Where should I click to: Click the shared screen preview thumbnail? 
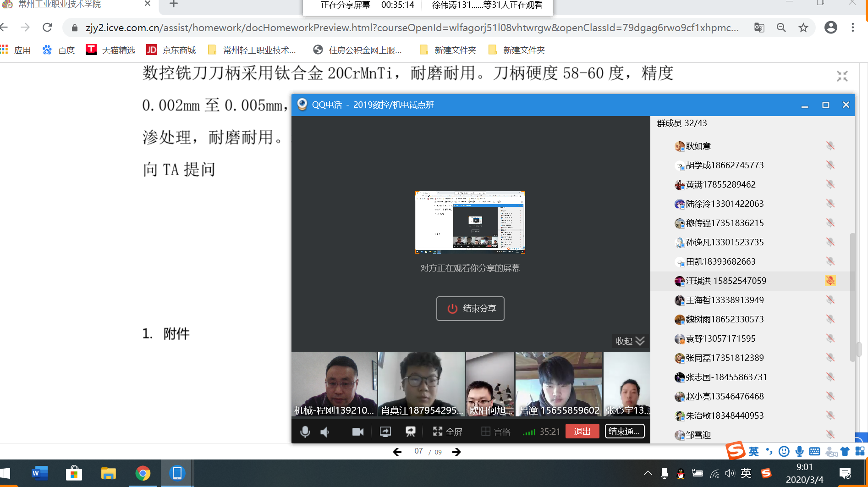click(470, 222)
